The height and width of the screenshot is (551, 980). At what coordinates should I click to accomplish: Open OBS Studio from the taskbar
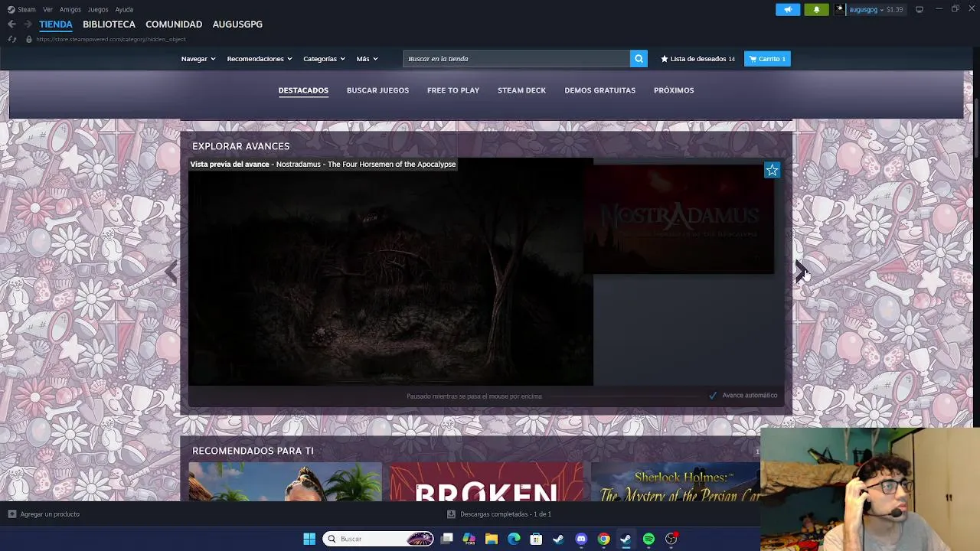pyautogui.click(x=671, y=539)
